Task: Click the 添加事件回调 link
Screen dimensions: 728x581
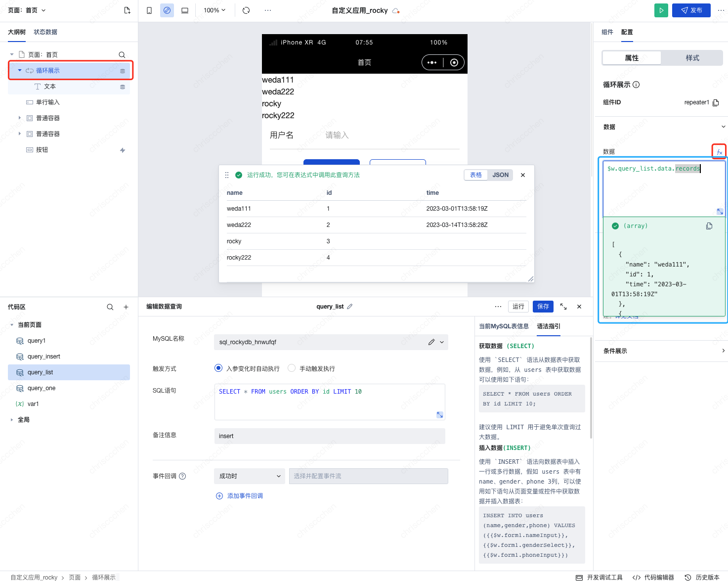Action: tap(245, 496)
